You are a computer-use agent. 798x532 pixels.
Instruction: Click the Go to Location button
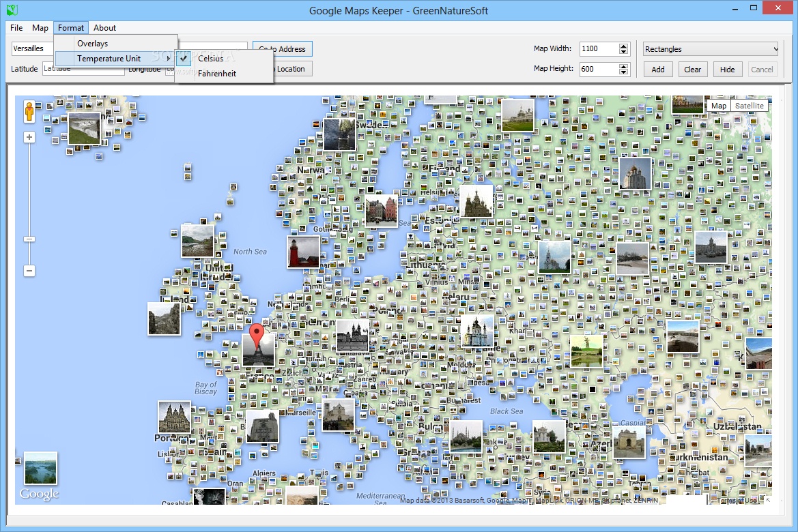(292, 69)
